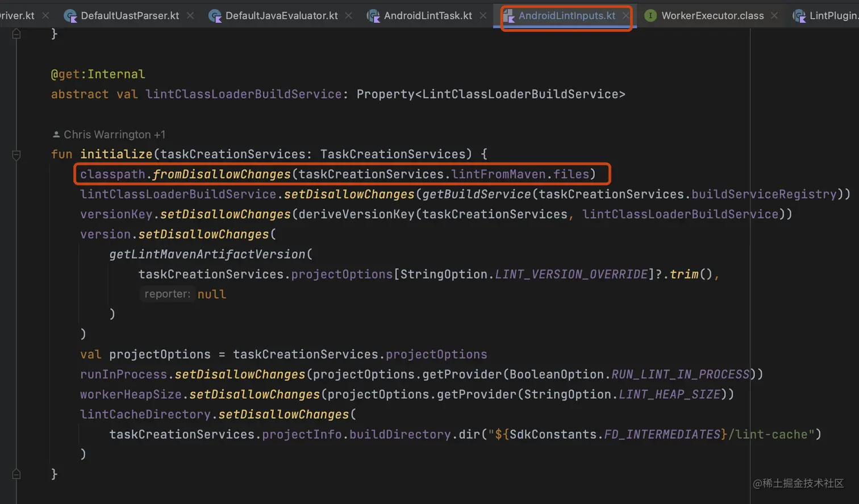
Task: Click the Kotlin file icon on LintPlugin tab
Action: (799, 16)
